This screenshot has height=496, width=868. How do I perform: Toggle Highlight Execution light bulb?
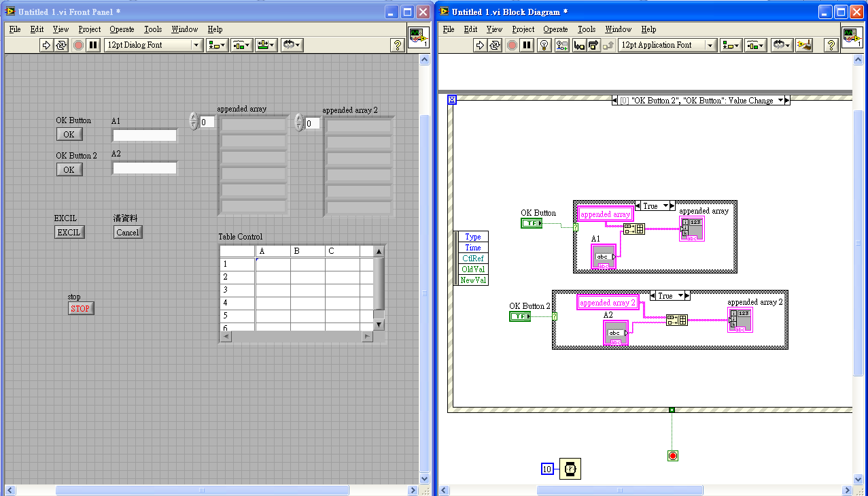(x=544, y=45)
